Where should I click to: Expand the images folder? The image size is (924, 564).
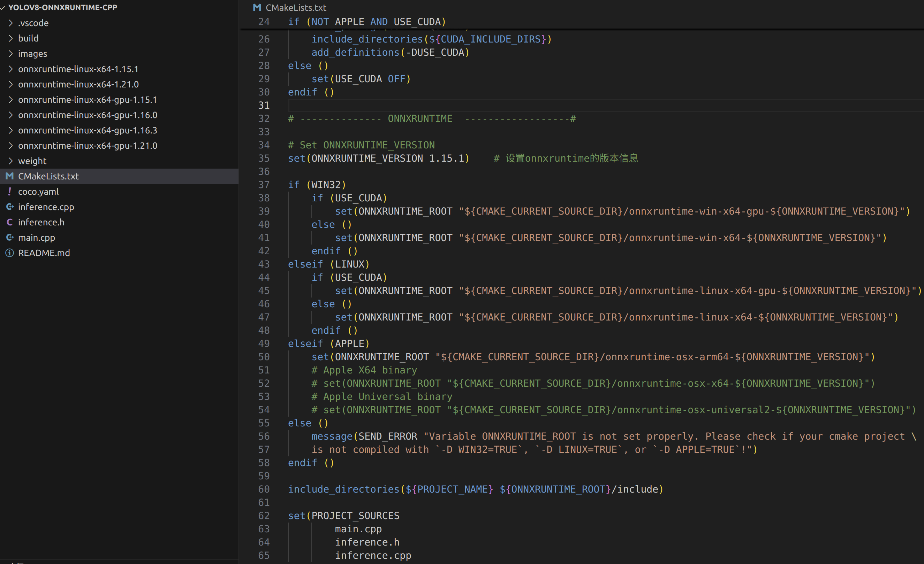pos(10,54)
